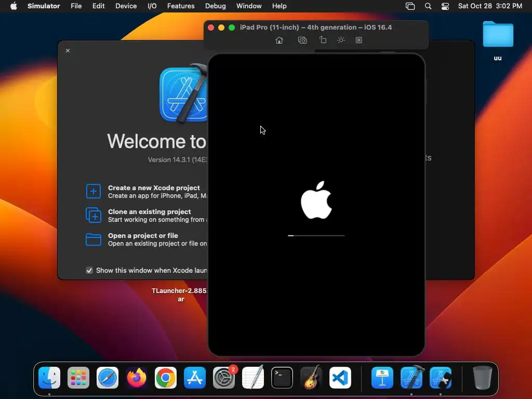Viewport: 532px width, 399px height.
Task: Open the Features menu
Action: click(181, 6)
